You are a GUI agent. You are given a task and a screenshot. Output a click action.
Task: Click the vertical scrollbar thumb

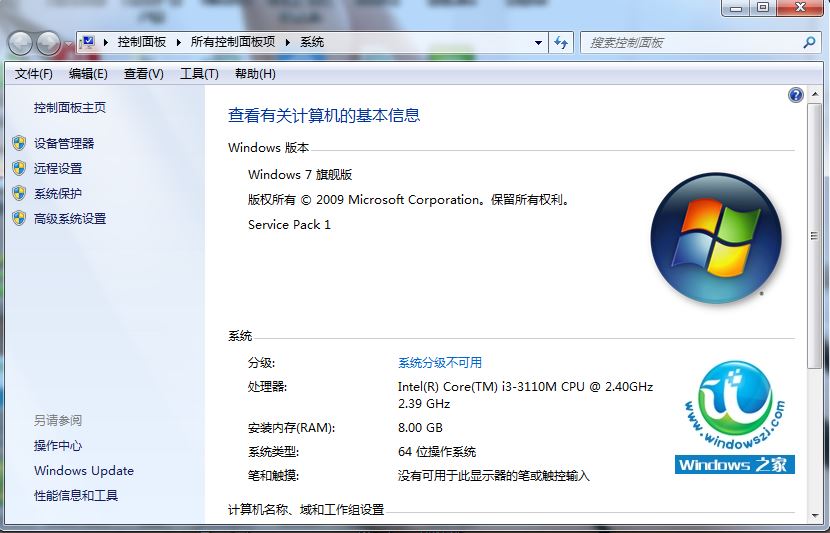tap(816, 236)
